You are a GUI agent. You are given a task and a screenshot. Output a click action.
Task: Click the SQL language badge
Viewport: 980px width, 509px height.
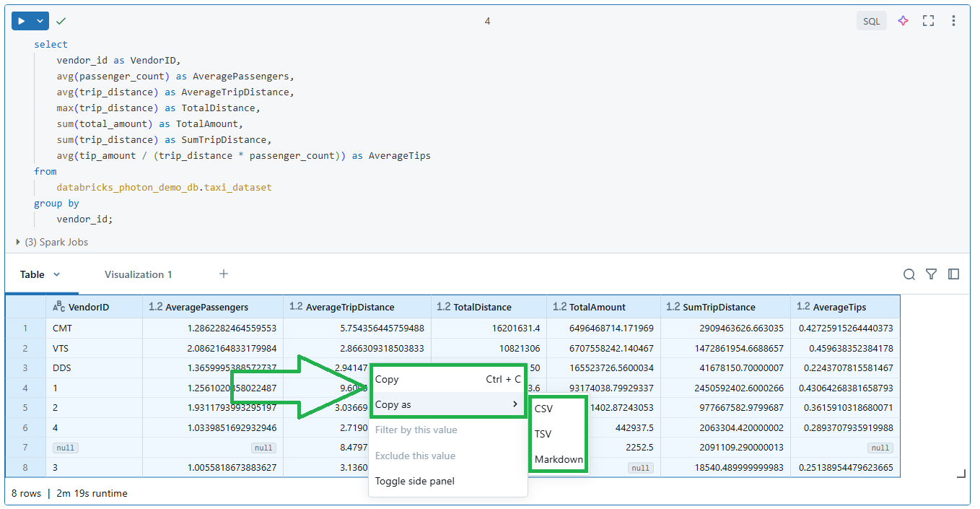click(x=871, y=20)
